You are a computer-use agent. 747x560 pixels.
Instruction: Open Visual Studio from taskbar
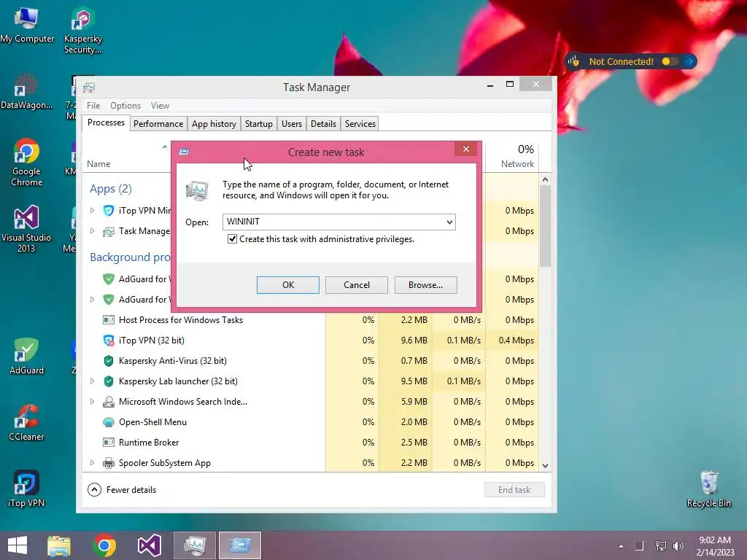click(x=149, y=545)
